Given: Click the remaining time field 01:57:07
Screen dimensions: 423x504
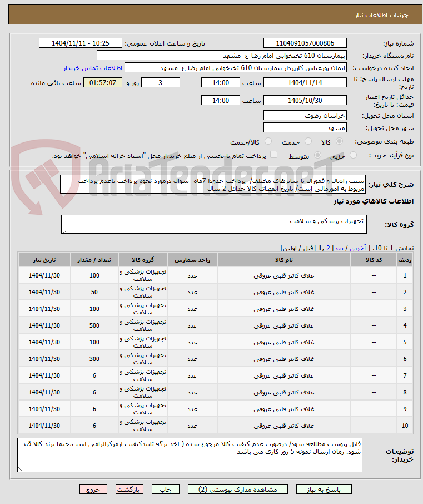Looking at the screenshot, I should pos(103,82).
